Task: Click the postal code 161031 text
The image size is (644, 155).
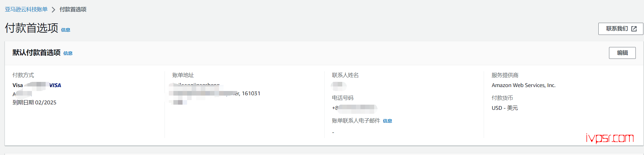Action: click(251, 93)
